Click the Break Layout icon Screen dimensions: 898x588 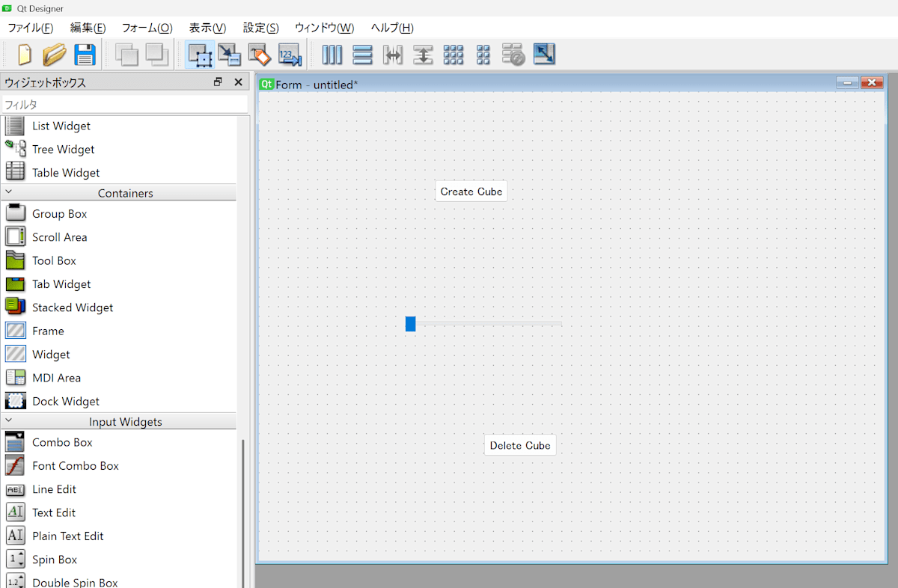[x=514, y=55]
